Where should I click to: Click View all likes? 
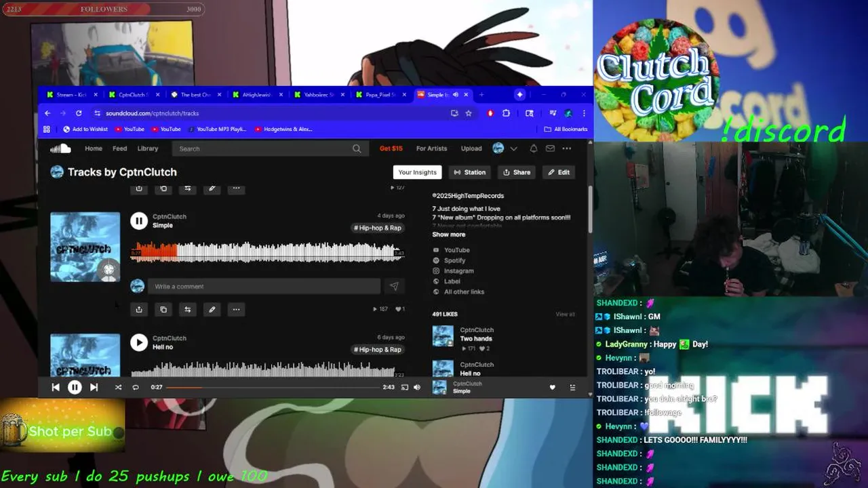point(565,314)
